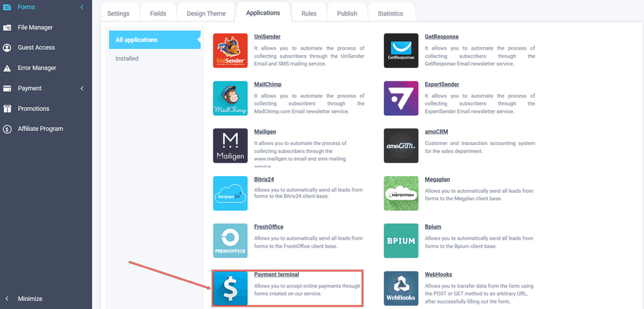The width and height of the screenshot is (644, 309).
Task: Click the amoCRM logo icon
Action: click(x=401, y=146)
